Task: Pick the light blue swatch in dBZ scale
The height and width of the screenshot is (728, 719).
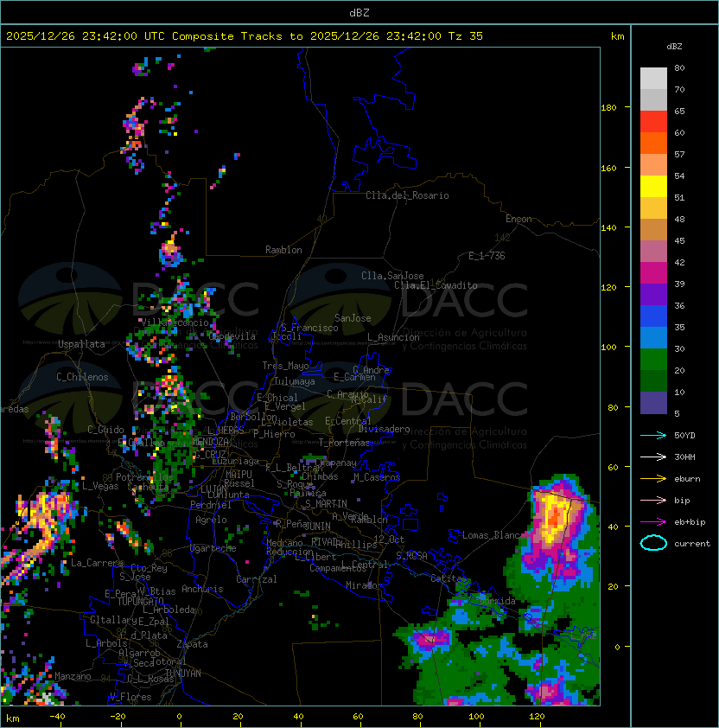Action: (x=653, y=338)
